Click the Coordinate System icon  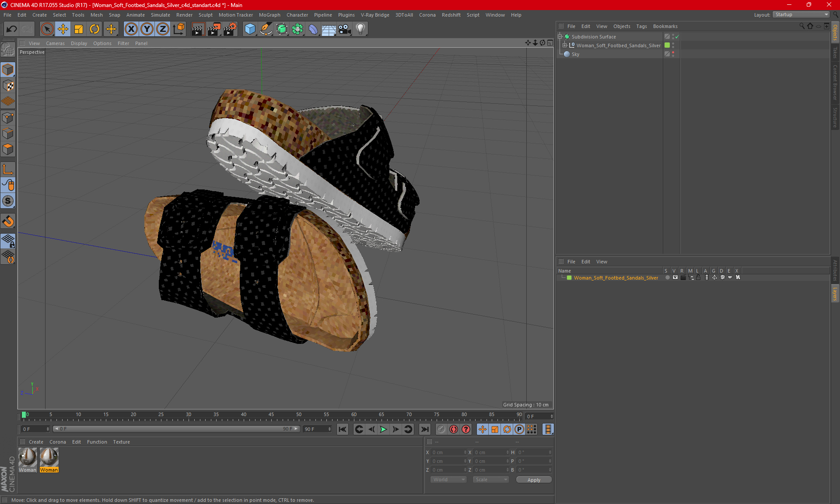click(178, 29)
